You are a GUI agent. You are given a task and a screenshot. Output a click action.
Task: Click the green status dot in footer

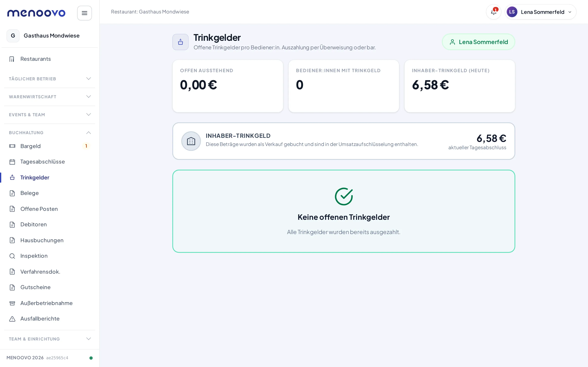click(x=91, y=358)
